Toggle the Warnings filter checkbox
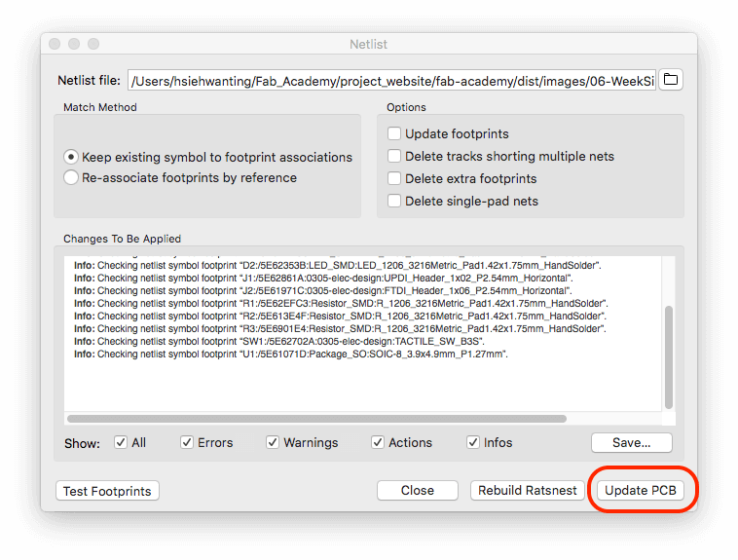 [273, 442]
